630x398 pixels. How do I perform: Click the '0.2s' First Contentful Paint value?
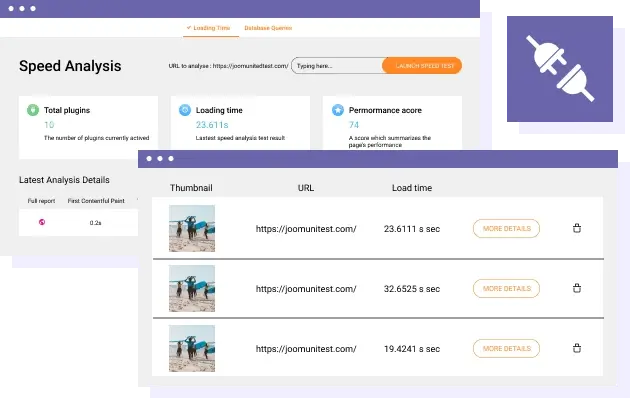coord(95,223)
